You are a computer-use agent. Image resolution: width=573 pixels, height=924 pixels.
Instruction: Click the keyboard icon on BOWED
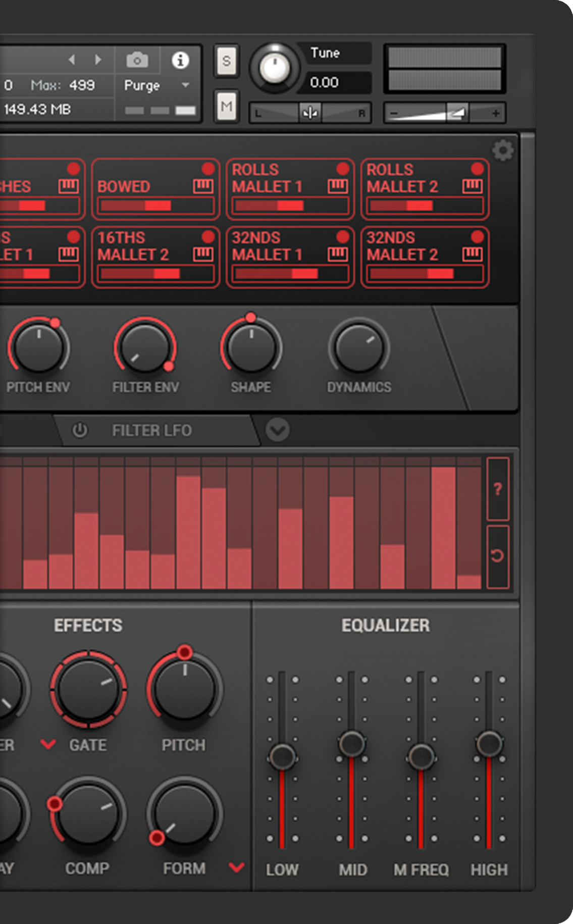tap(203, 186)
